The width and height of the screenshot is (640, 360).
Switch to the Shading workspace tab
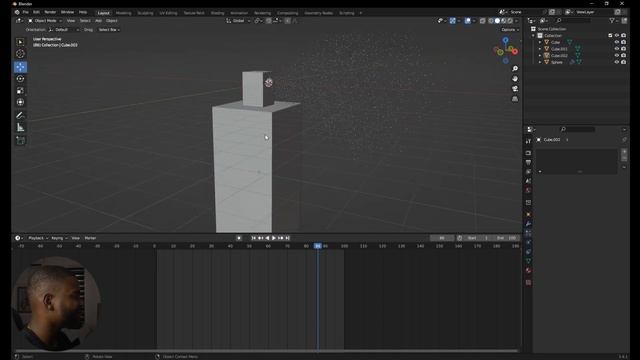coord(217,13)
